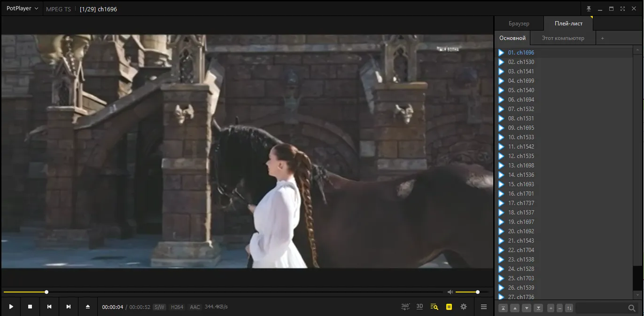
Task: Remove items with the playlist minus button
Action: pyautogui.click(x=560, y=308)
